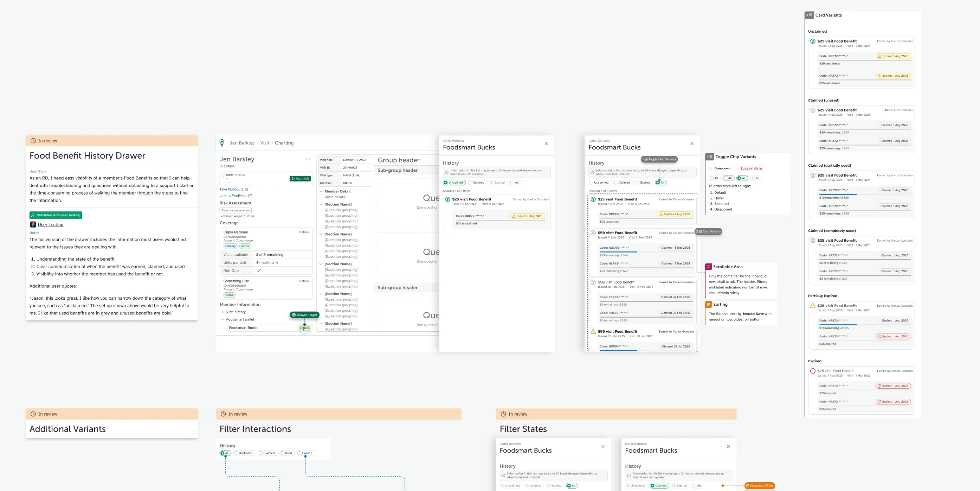Screen dimensions: 980x491
Task: Click the info icon in the middle drawer's History notice
Action: coord(447,172)
